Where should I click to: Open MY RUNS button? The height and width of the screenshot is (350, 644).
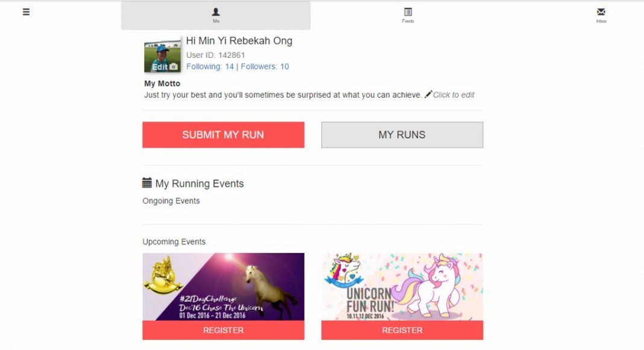[x=402, y=135]
